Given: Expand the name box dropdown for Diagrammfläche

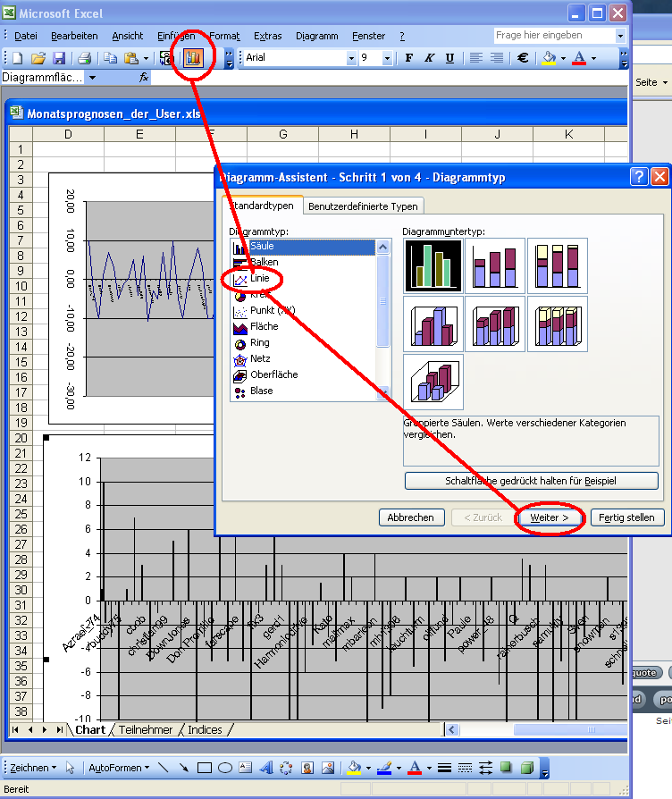Looking at the screenshot, I should click(92, 78).
